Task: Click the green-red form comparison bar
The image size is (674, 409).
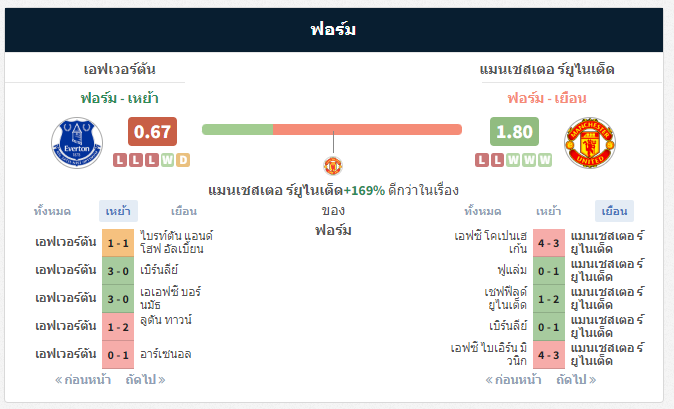Action: 332,129
